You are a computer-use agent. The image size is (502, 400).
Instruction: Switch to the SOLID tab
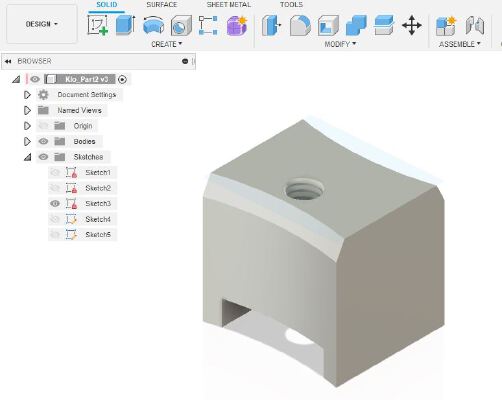click(x=107, y=5)
